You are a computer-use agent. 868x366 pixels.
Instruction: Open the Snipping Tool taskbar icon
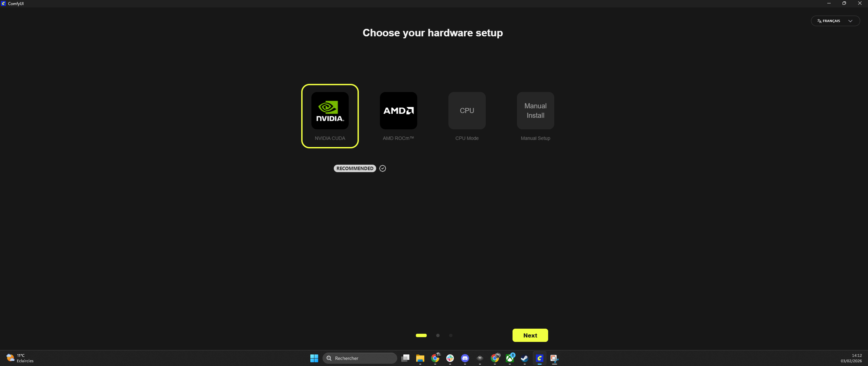coord(554,358)
